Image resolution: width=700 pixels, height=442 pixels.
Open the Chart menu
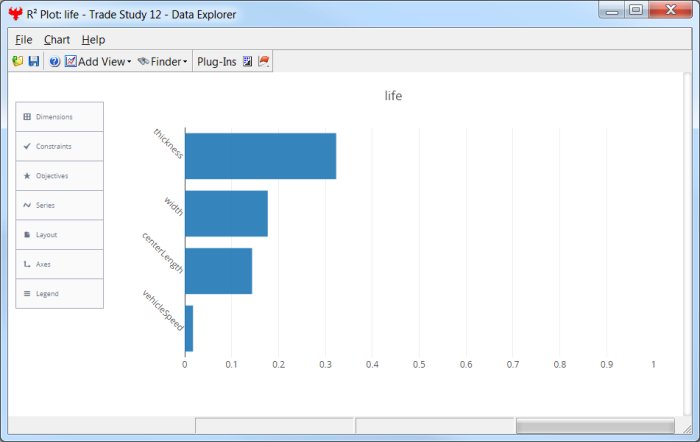[57, 39]
